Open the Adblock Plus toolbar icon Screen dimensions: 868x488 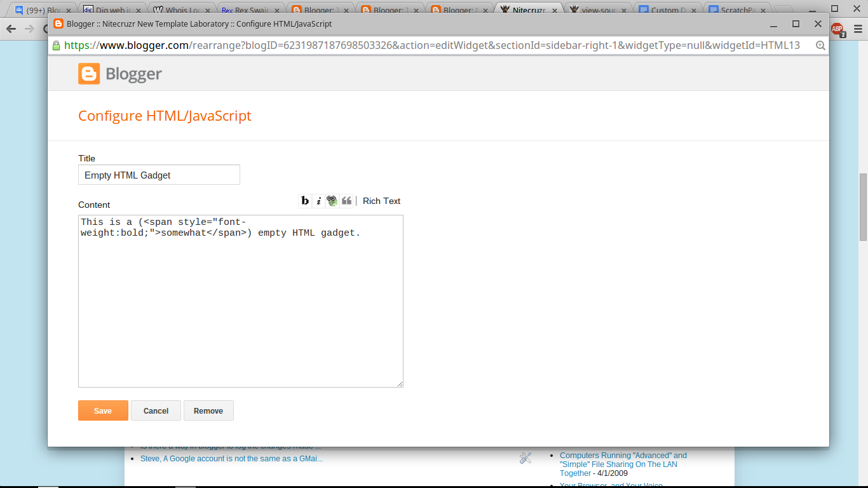[837, 29]
